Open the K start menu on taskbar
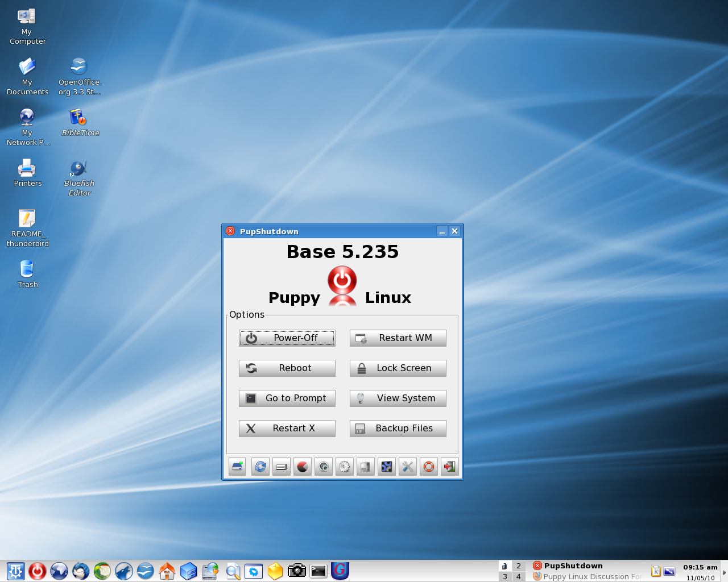 [x=15, y=571]
